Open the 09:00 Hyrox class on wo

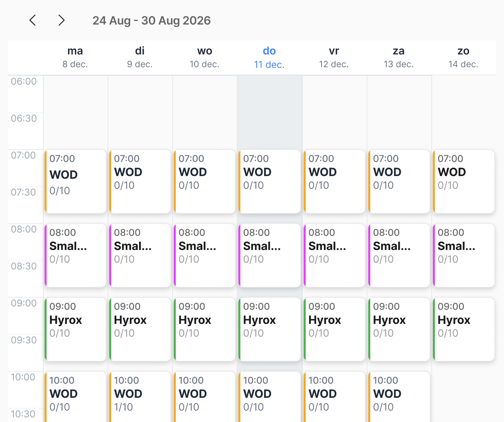(205, 329)
